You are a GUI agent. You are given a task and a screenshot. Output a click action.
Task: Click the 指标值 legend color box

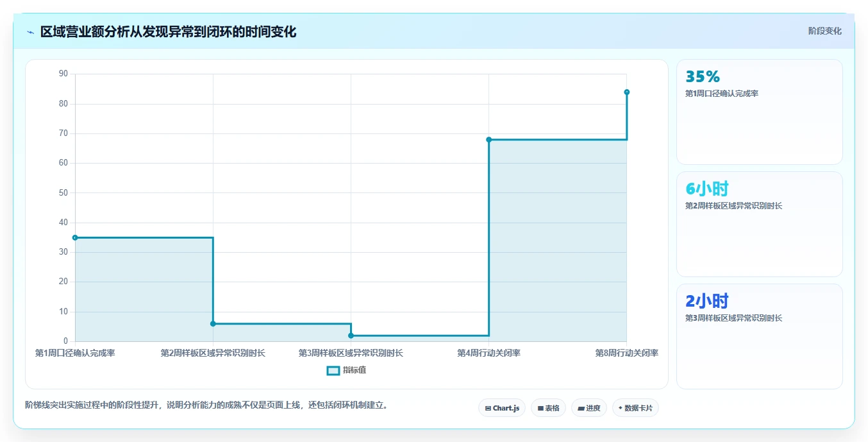pos(333,370)
